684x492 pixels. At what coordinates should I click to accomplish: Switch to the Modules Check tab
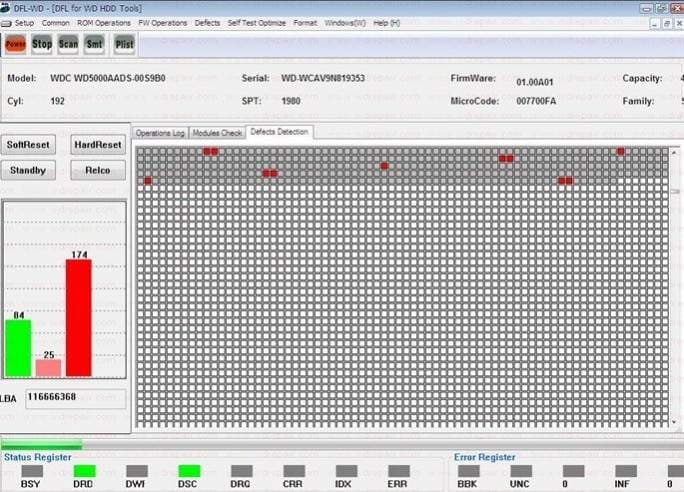click(217, 133)
